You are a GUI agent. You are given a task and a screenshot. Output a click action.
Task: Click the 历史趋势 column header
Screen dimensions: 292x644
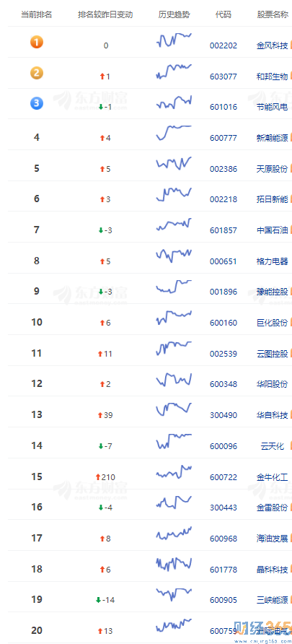(174, 14)
